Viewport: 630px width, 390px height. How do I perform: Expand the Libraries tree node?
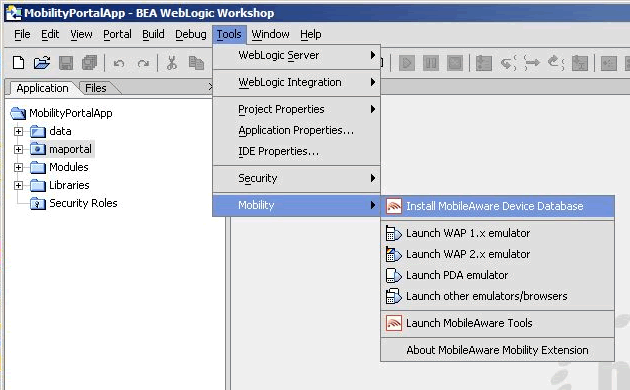point(18,186)
